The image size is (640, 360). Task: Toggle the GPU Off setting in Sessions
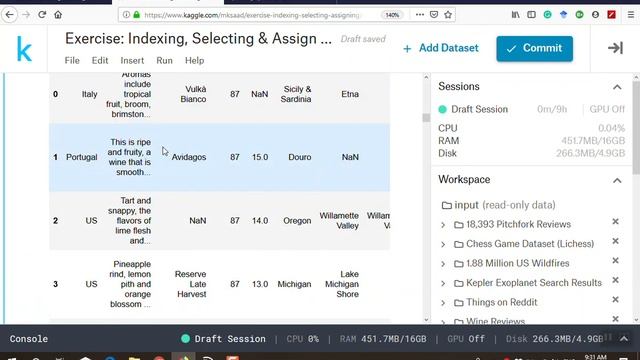point(607,109)
